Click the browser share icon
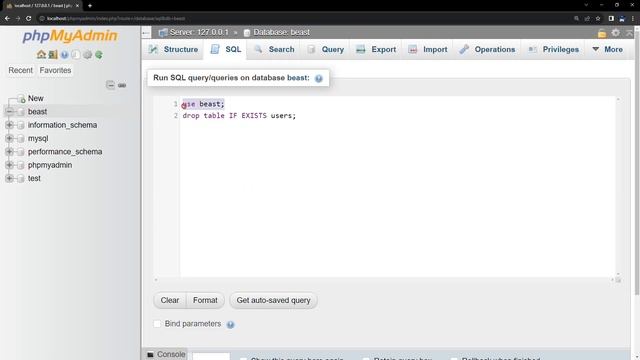Screen dimensions: 640x360 (x=587, y=18)
